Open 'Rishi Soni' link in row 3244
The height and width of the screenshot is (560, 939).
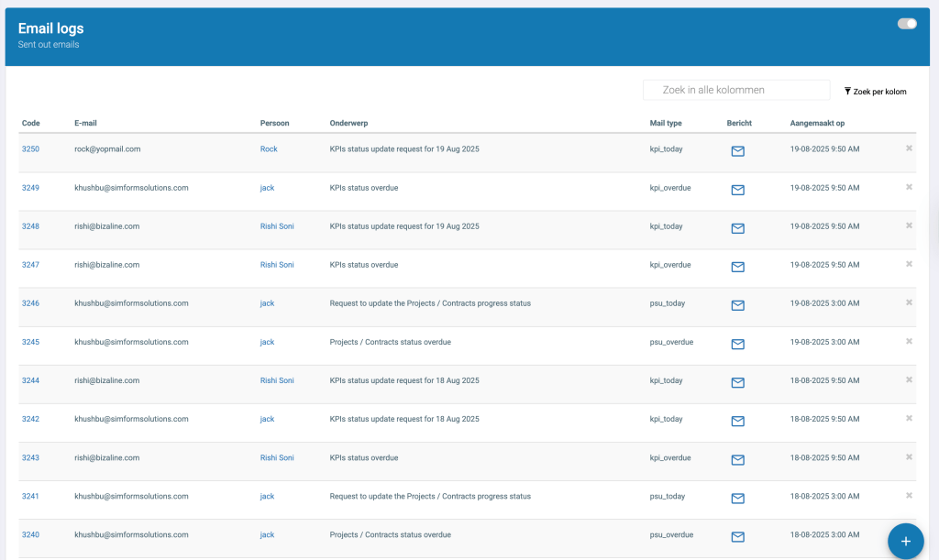click(x=277, y=380)
